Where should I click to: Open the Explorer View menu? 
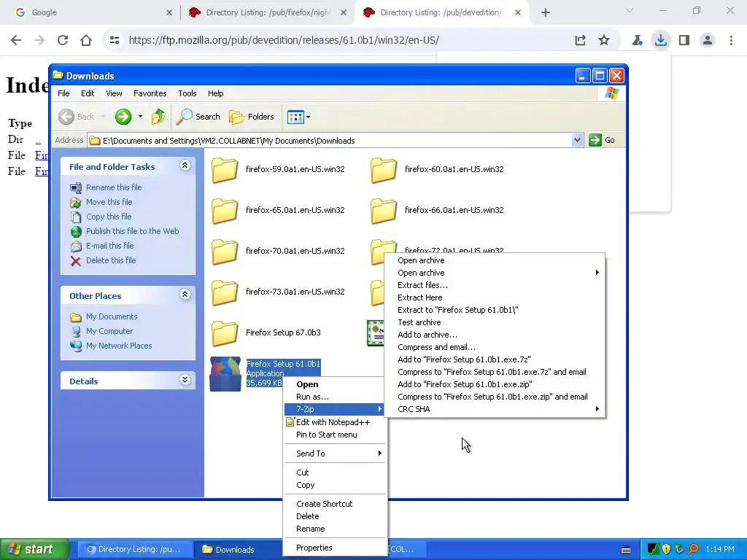(114, 93)
